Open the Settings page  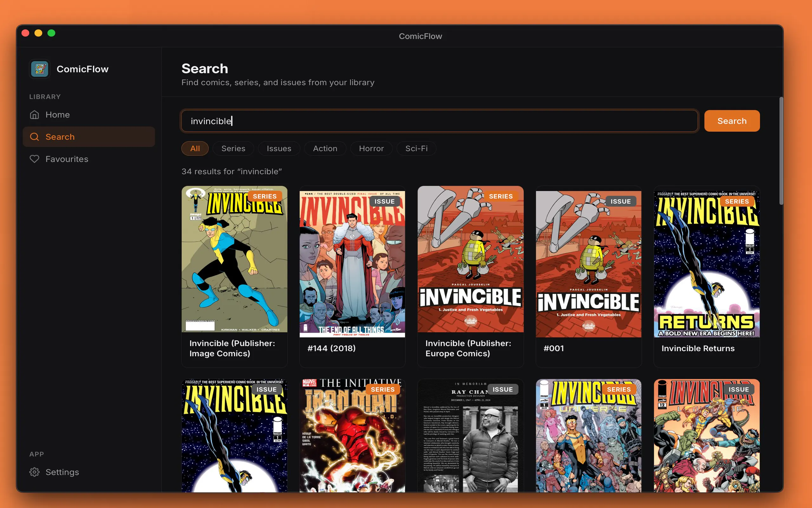point(88,472)
